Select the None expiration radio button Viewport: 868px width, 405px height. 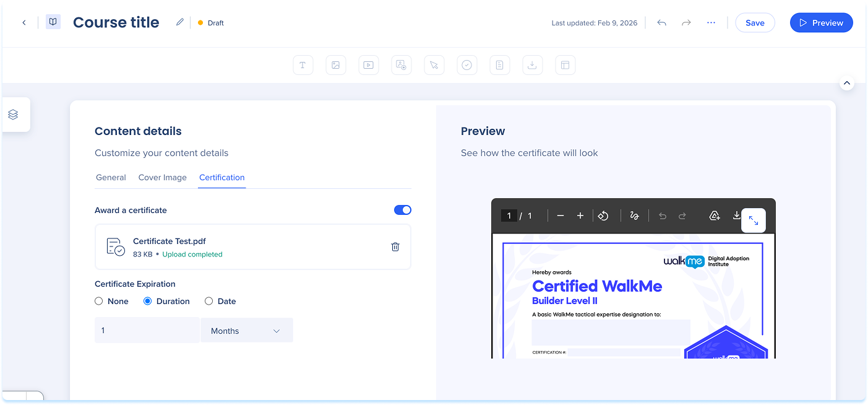pyautogui.click(x=99, y=301)
